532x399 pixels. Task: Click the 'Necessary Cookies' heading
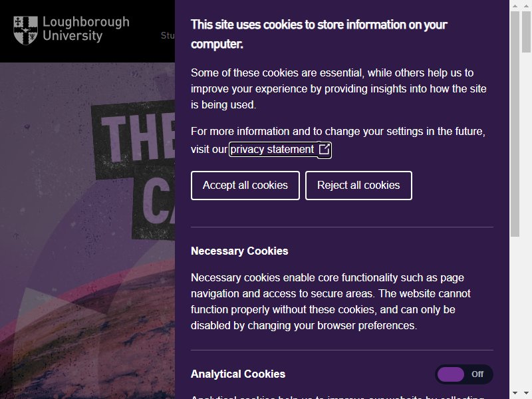coord(239,251)
